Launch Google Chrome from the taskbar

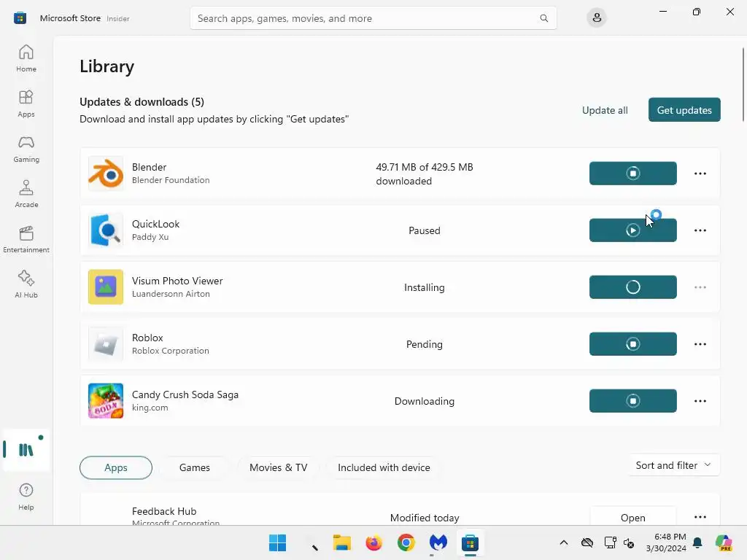pos(406,542)
